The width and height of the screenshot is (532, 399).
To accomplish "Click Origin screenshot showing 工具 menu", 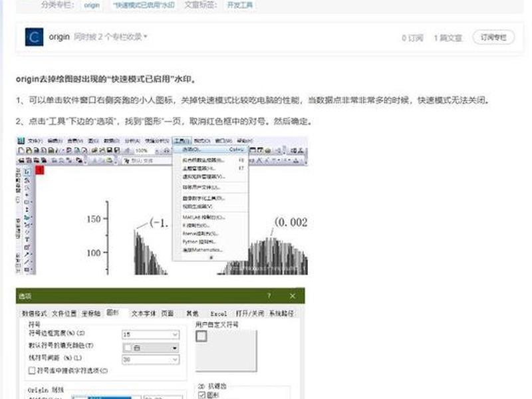I will pos(162,205).
